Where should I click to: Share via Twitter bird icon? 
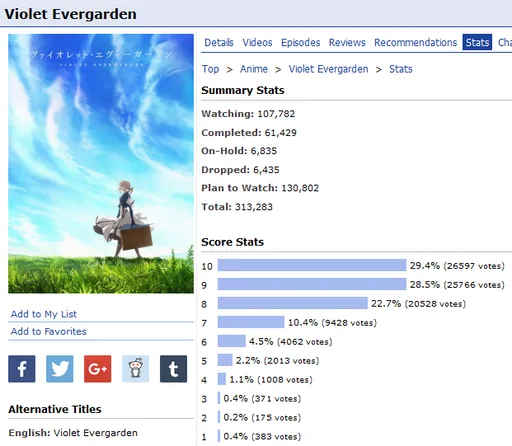click(x=60, y=369)
